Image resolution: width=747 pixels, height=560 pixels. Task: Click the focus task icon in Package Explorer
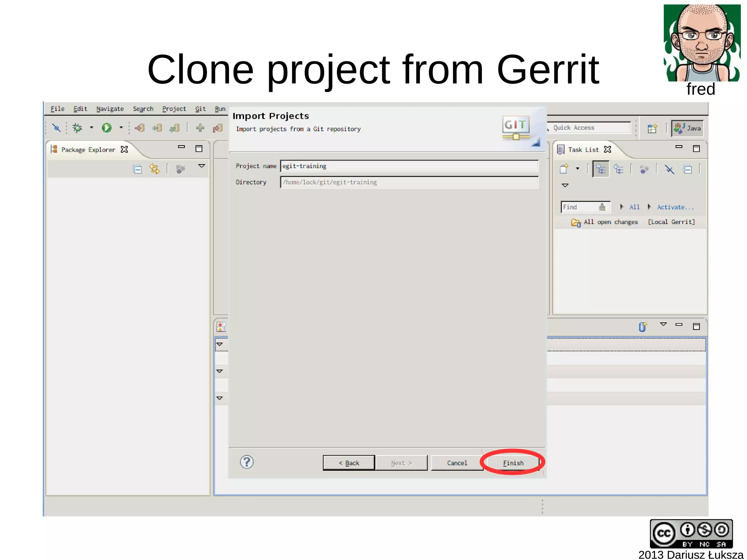pos(180,169)
